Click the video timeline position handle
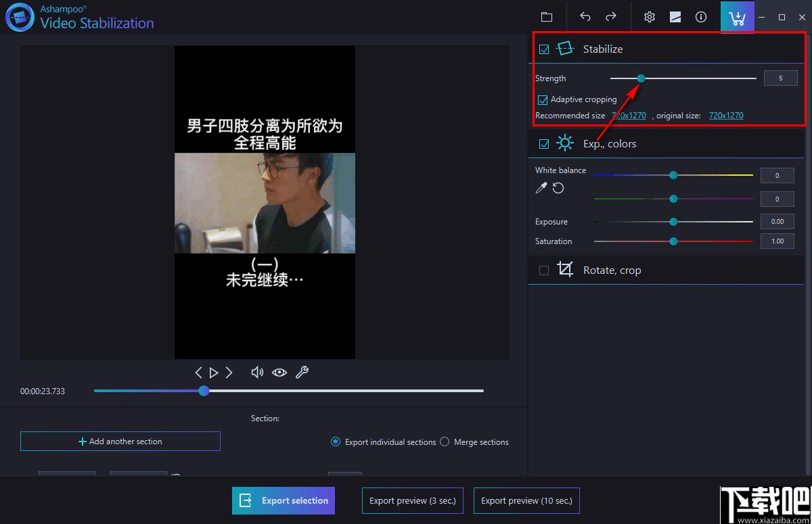Image resolution: width=812 pixels, height=524 pixels. [204, 391]
